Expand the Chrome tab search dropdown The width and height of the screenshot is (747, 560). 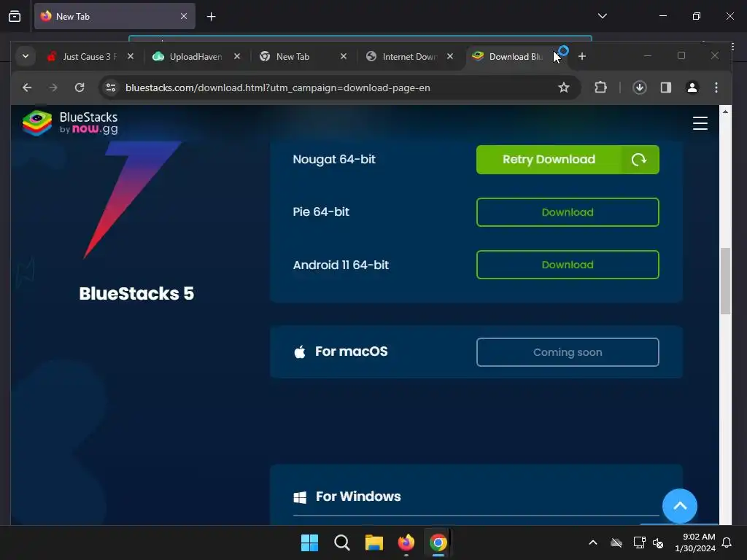click(x=26, y=56)
